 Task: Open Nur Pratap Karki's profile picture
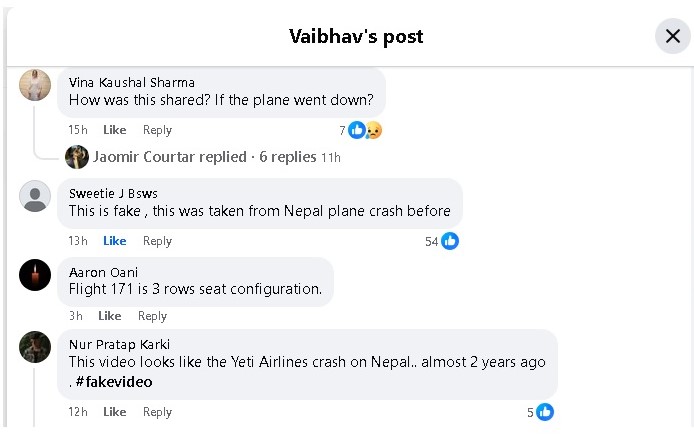click(x=36, y=346)
